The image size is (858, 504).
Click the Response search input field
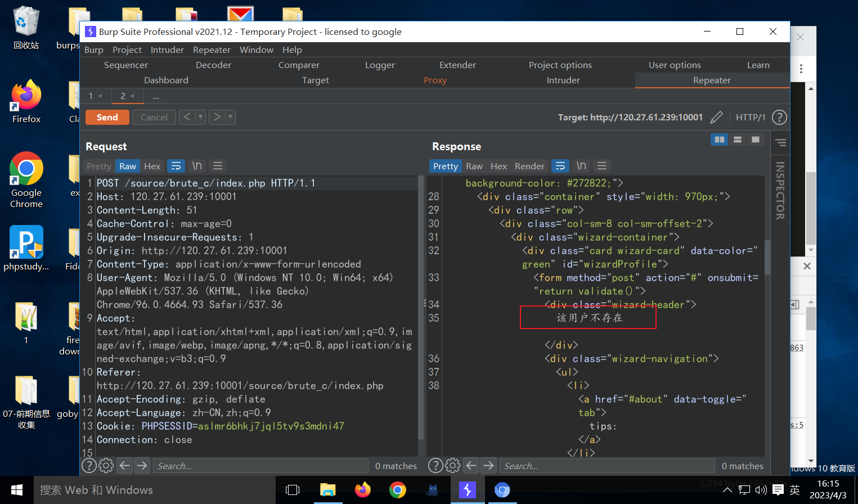tap(607, 466)
